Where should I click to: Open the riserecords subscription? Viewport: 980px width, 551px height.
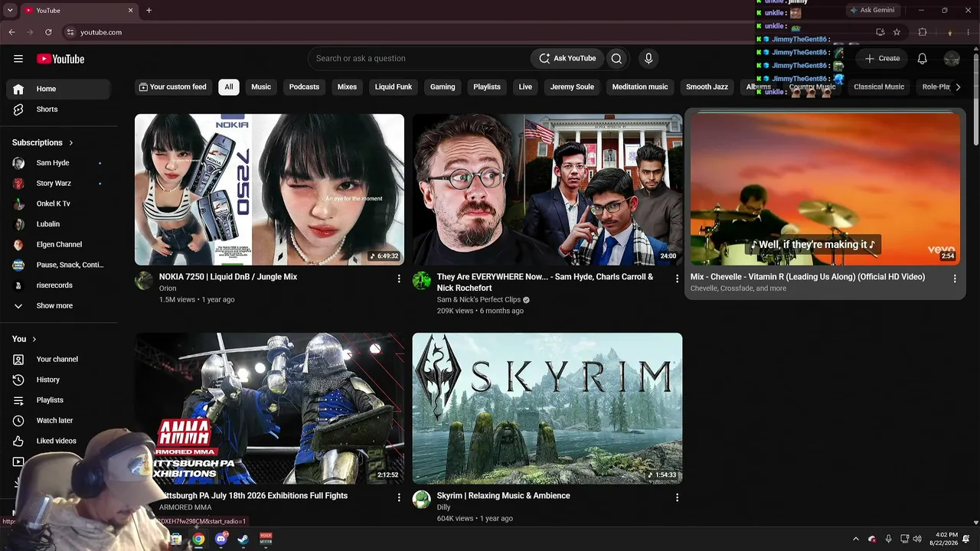[58, 285]
